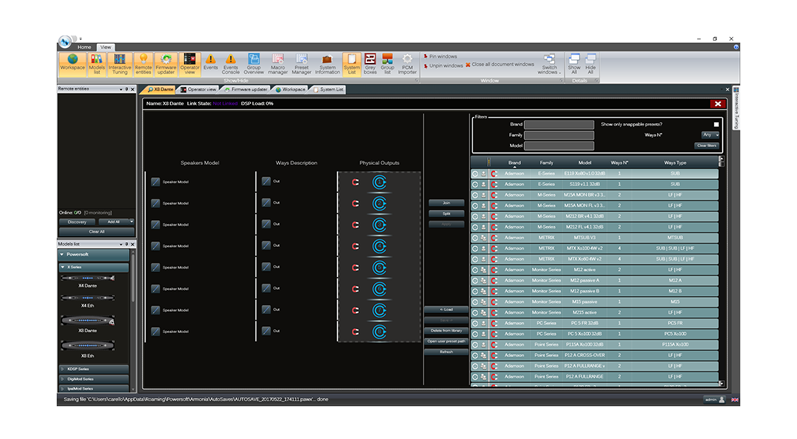
Task: Click physical output 4 circular icon
Action: click(x=379, y=246)
